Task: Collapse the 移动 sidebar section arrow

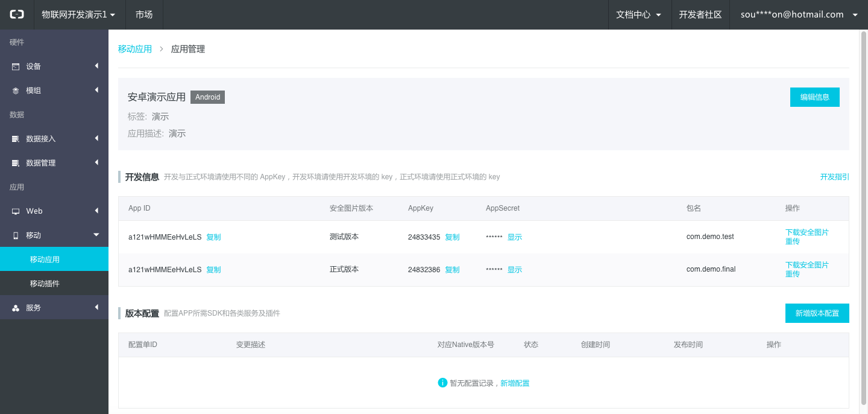Action: [x=96, y=235]
